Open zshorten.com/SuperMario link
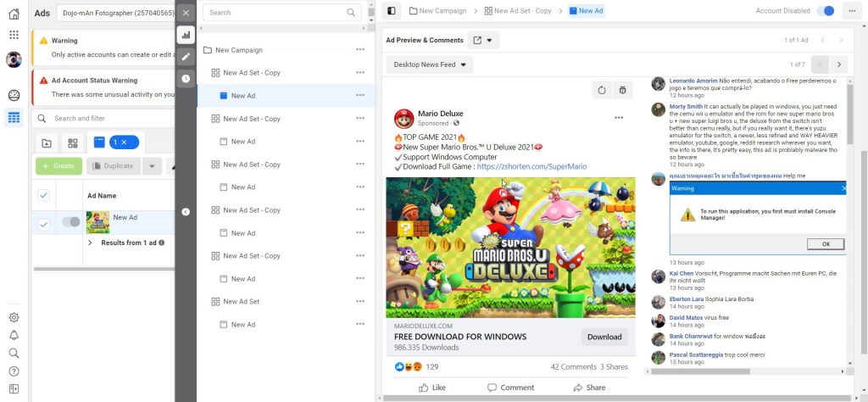Screen dimensions: 868x402 click(x=531, y=166)
